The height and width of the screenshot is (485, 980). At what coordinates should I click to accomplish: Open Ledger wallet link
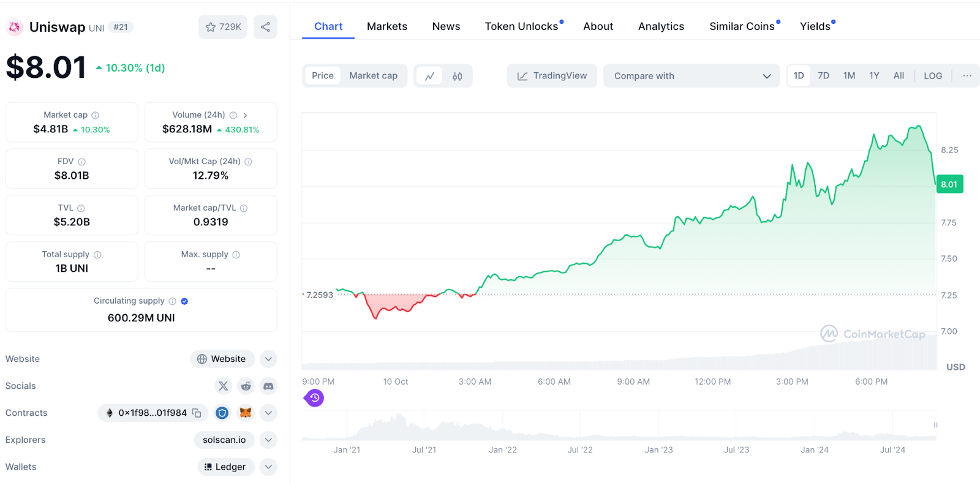(x=225, y=467)
